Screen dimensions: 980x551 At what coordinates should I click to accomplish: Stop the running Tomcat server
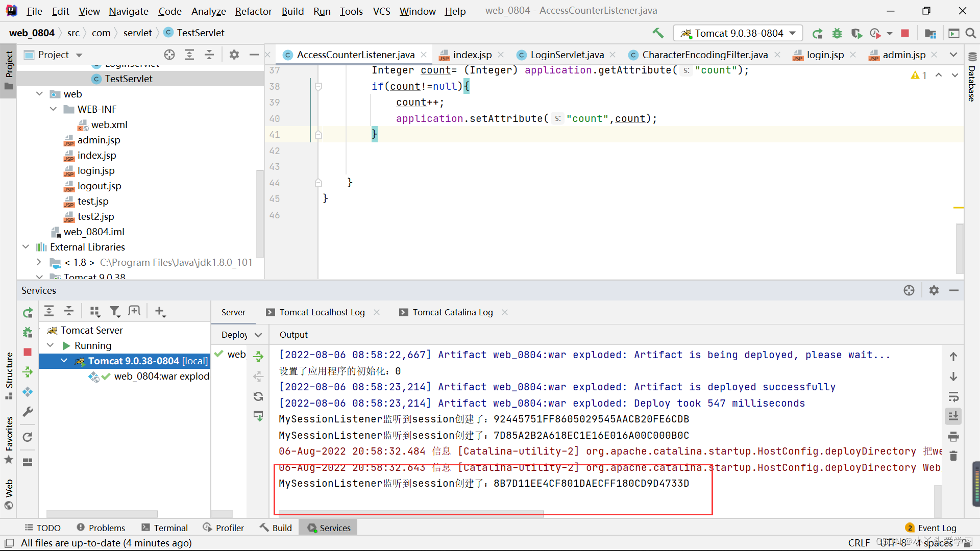coord(905,33)
